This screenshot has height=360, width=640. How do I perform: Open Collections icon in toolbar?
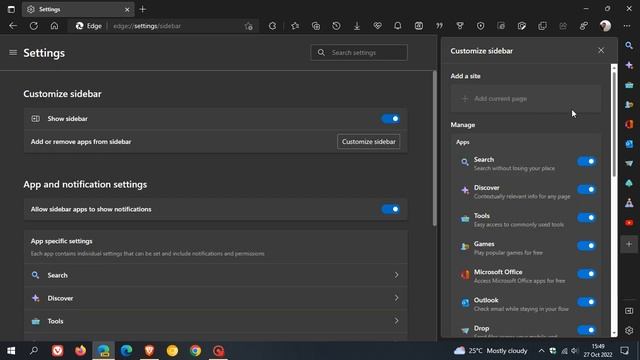pyautogui.click(x=316, y=26)
